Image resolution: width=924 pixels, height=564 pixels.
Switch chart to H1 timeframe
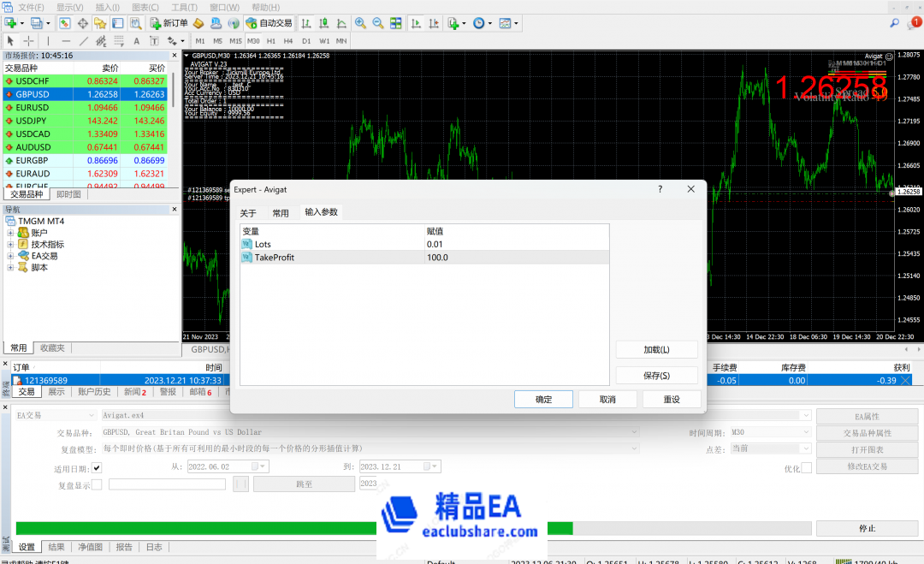[x=271, y=41]
